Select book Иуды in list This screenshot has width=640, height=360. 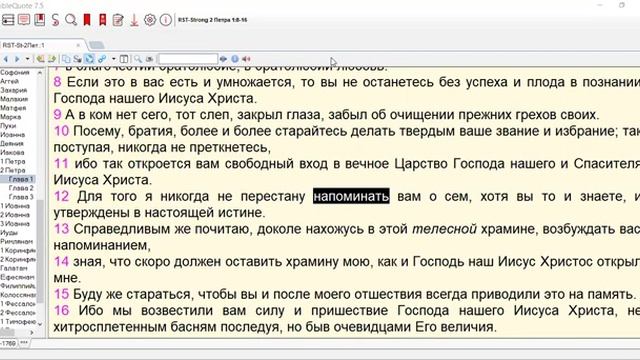coord(9,233)
